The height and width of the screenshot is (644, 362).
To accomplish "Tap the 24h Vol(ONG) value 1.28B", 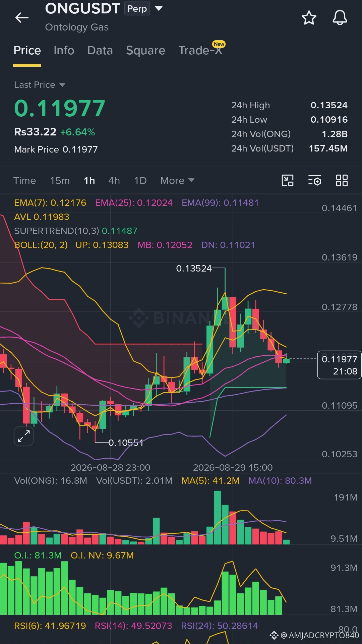I will pos(335,134).
